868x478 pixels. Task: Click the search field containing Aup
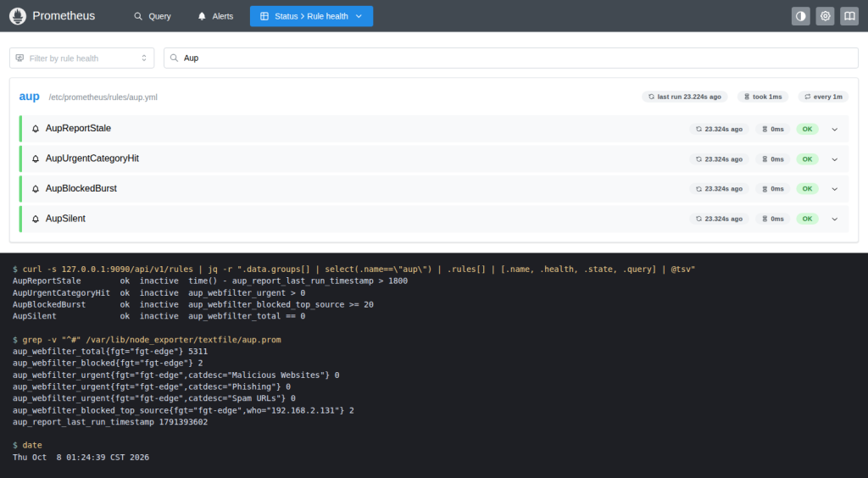511,58
